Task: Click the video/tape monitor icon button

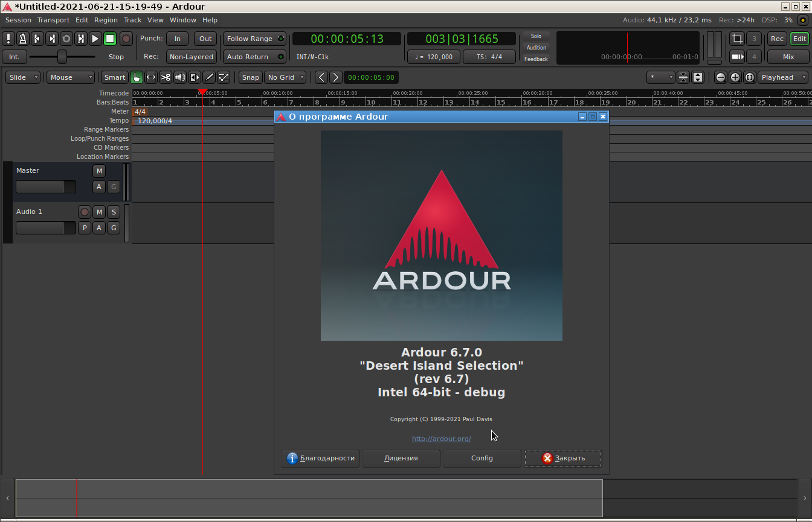Action: coord(737,57)
